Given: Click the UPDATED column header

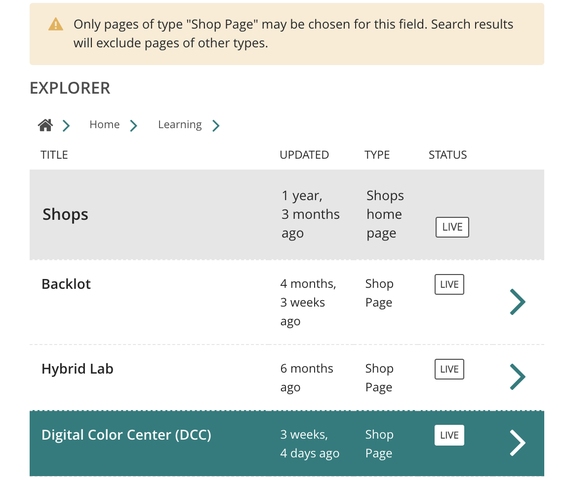Looking at the screenshot, I should (304, 155).
